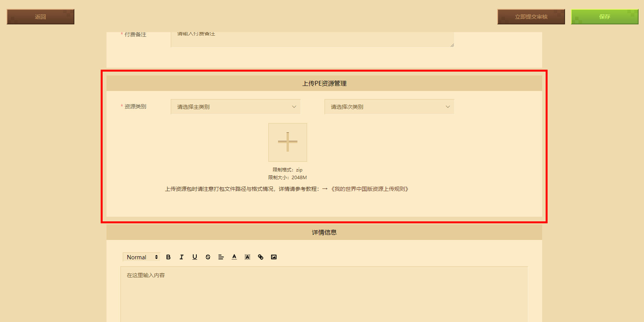Viewport: 644px width, 322px height.
Task: Open the text background color picker
Action: [247, 257]
